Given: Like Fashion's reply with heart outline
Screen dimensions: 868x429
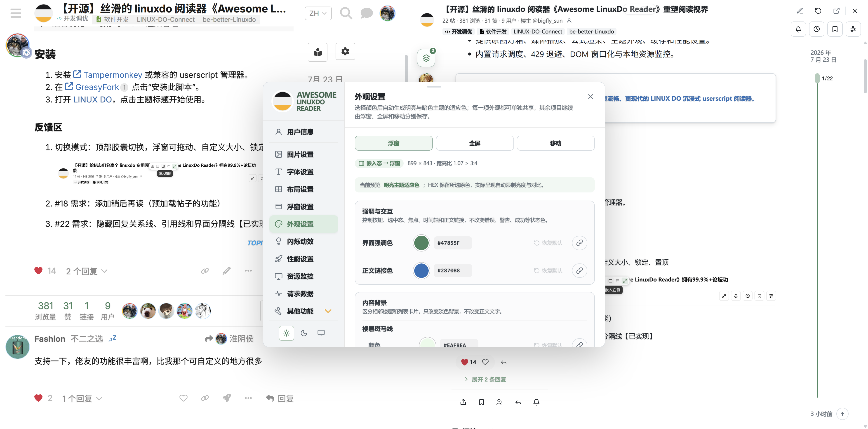Looking at the screenshot, I should pos(183,398).
